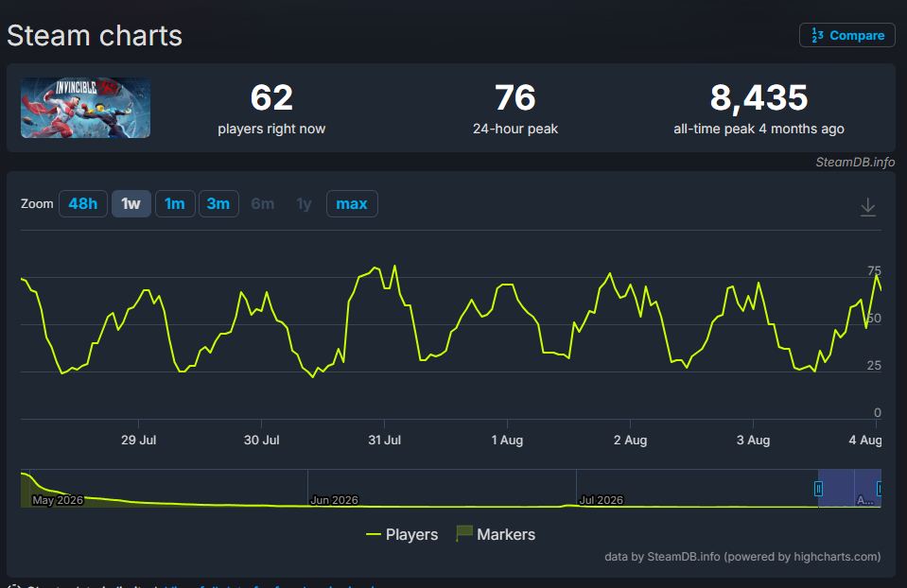Click the disabled 6m zoom option

point(262,204)
